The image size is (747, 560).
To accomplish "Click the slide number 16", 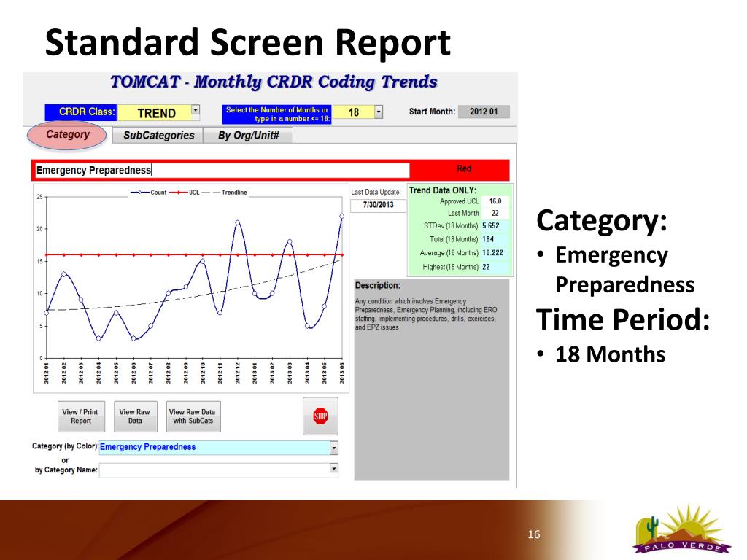I will point(533,534).
